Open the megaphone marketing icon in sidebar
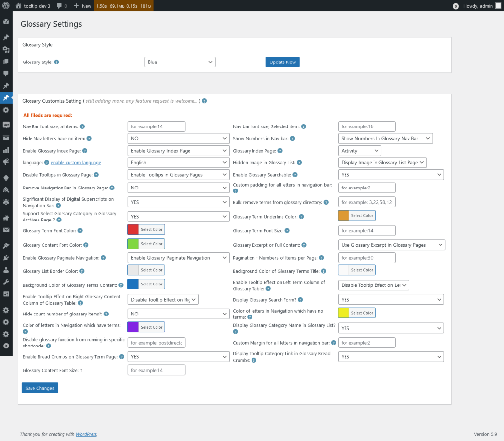The image size is (504, 441). [6, 161]
